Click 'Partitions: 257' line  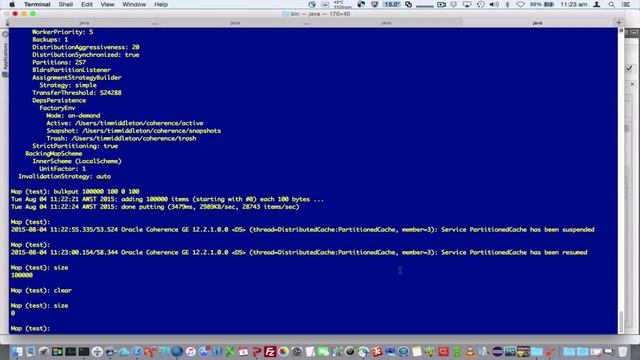59,62
